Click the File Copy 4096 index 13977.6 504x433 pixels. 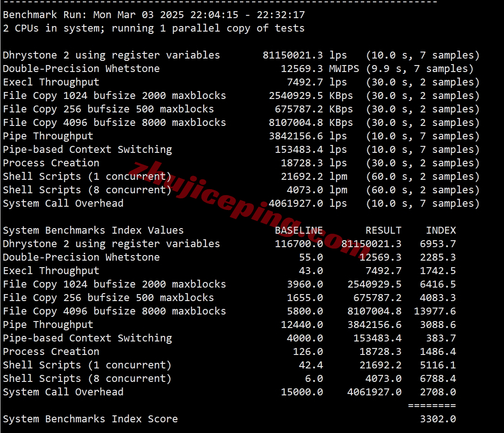pos(435,312)
